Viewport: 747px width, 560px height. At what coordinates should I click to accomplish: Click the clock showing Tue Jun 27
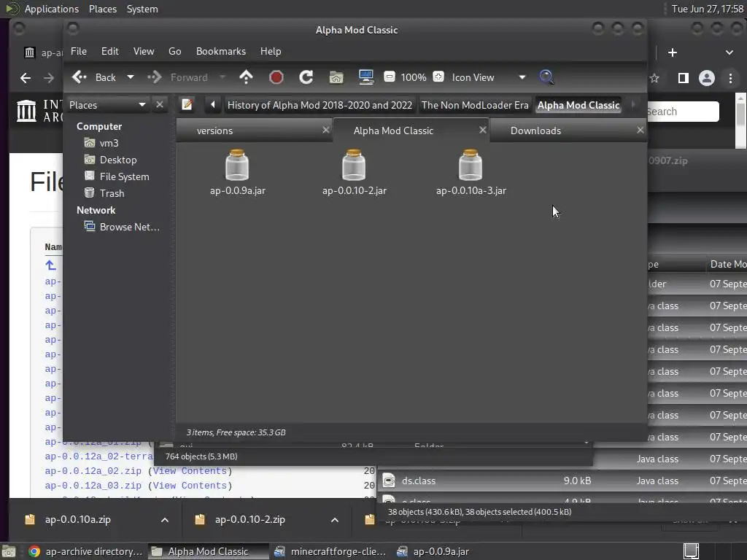click(x=707, y=9)
